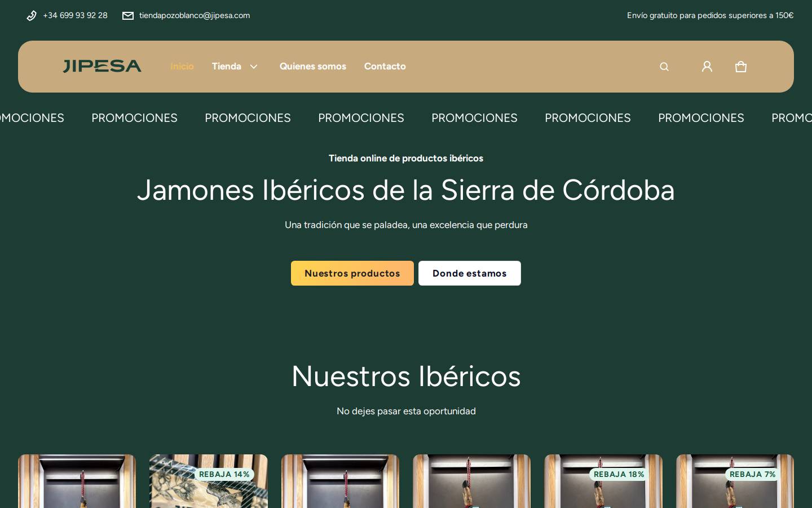Viewport: 812px width, 508px height.
Task: Click the REBAJA 7% product thumbnail
Action: [x=735, y=481]
